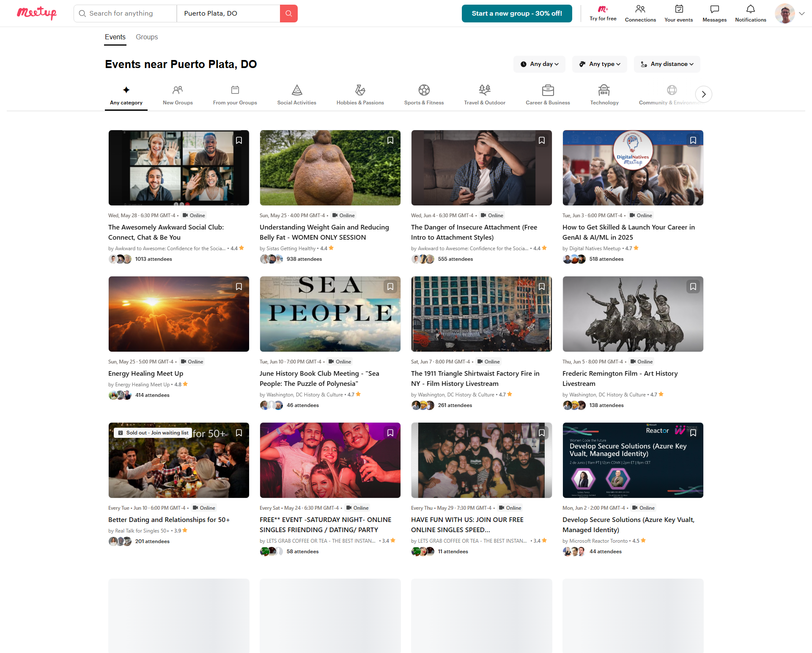Expand the Any day filter

click(x=539, y=64)
